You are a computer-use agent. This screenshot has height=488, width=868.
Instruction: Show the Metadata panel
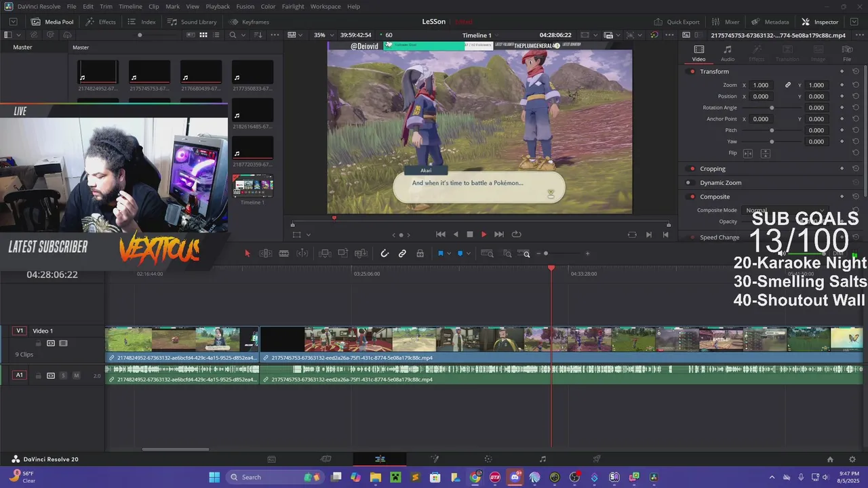click(x=770, y=22)
